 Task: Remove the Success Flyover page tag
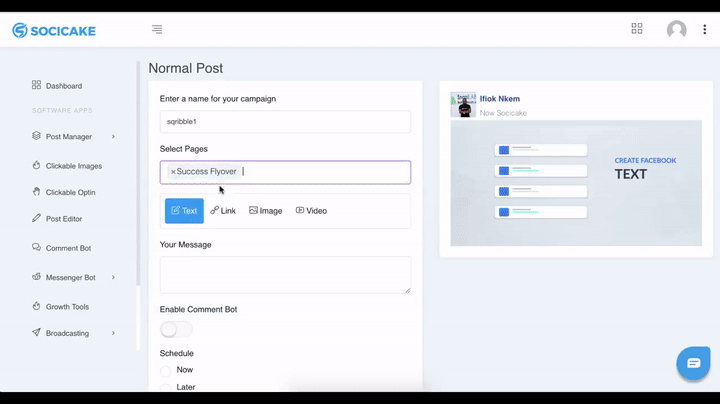pyautogui.click(x=173, y=172)
